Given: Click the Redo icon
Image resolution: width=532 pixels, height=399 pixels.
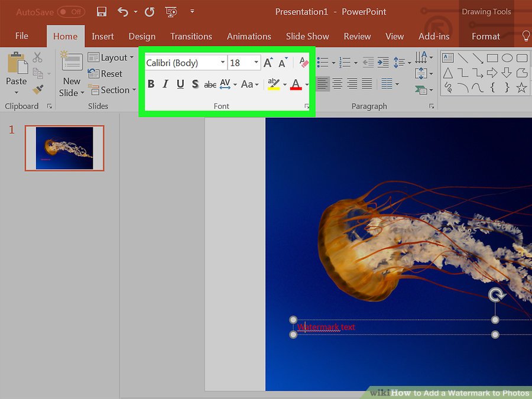Looking at the screenshot, I should (x=150, y=12).
